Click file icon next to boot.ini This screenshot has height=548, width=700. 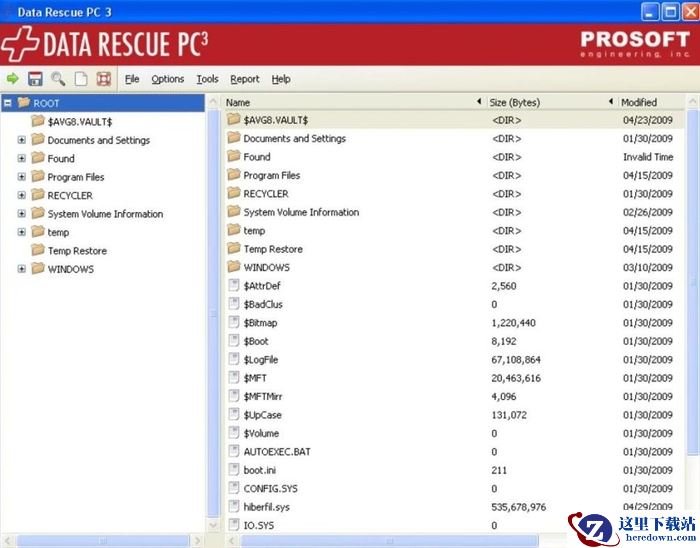pyautogui.click(x=233, y=469)
